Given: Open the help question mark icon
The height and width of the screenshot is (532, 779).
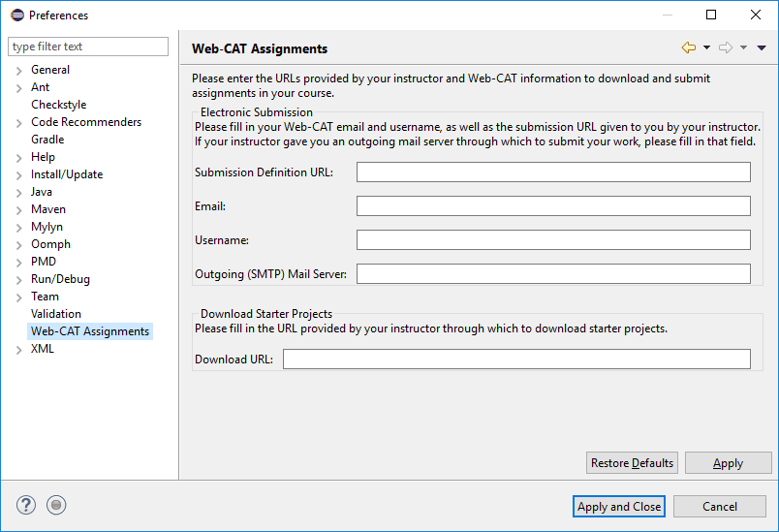Looking at the screenshot, I should pos(26,505).
